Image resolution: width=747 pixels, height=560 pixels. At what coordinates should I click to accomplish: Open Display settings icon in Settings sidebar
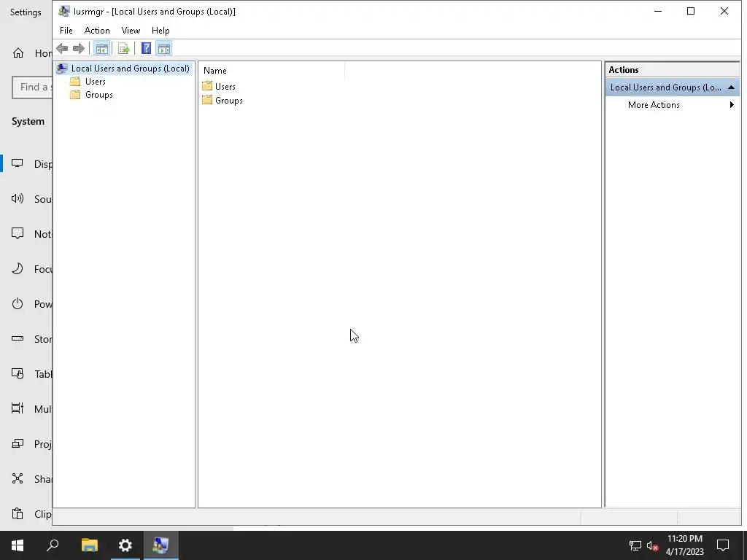click(x=18, y=164)
